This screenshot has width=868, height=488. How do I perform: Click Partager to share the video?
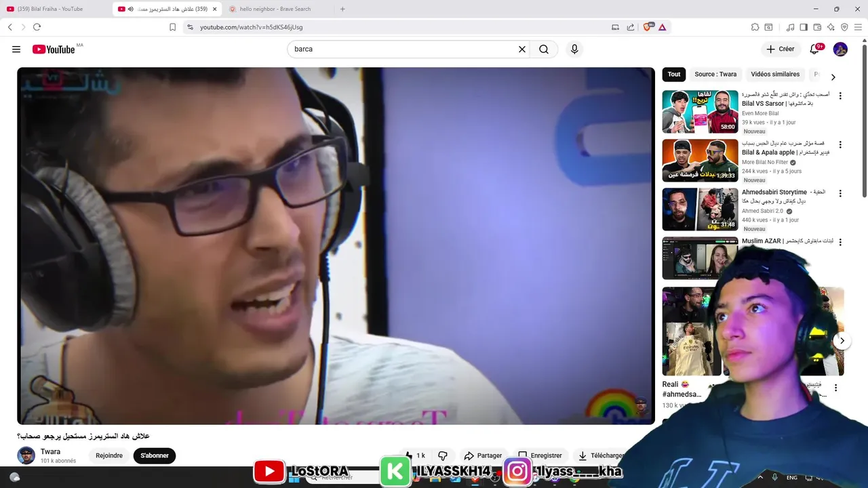(483, 455)
